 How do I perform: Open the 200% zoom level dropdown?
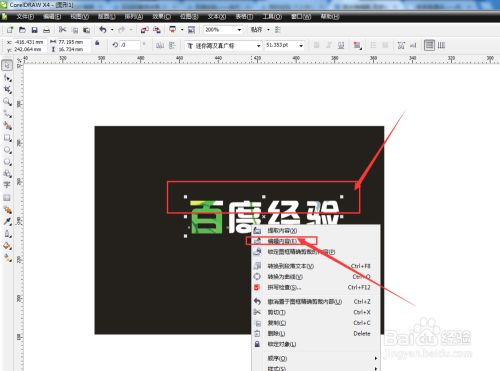[x=239, y=30]
